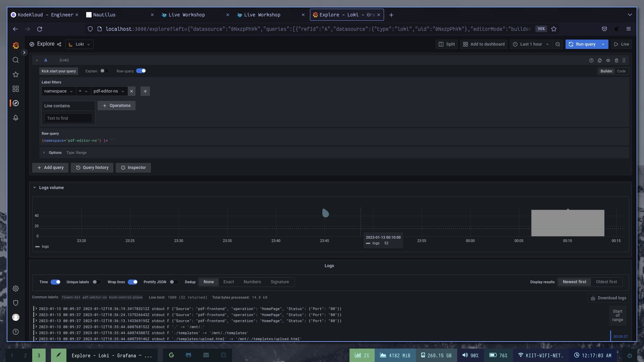644x362 pixels.
Task: Open the browser hamburger menu
Action: [629, 29]
